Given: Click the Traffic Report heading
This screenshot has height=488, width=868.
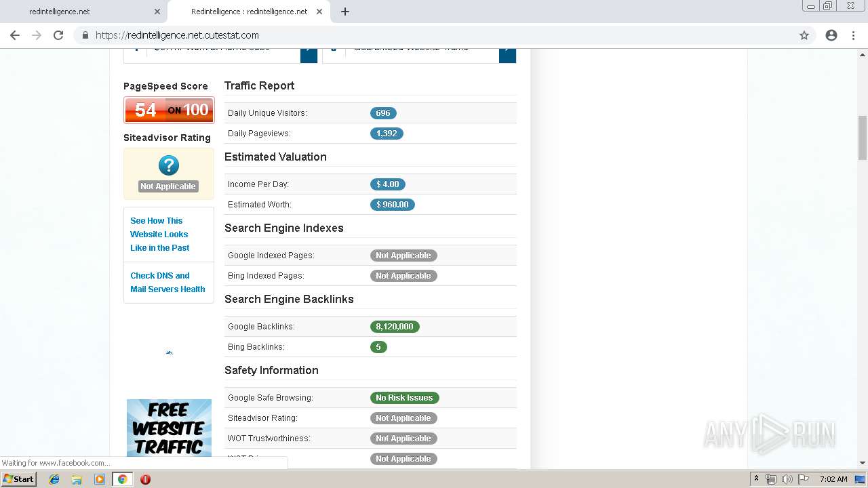Looking at the screenshot, I should click(259, 85).
